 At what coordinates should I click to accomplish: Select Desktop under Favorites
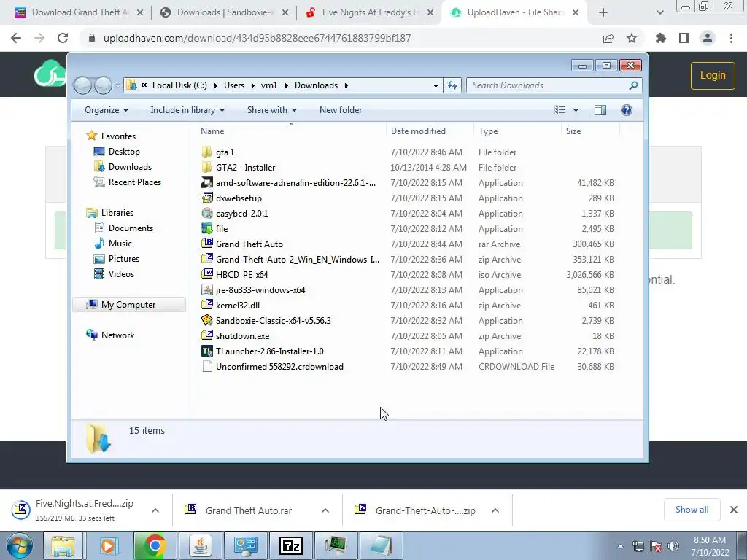point(124,152)
